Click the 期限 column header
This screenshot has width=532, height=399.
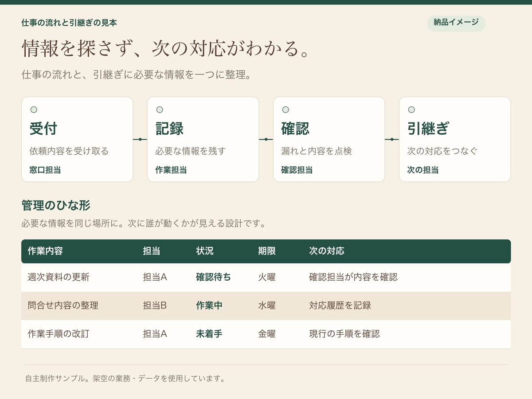tap(267, 251)
